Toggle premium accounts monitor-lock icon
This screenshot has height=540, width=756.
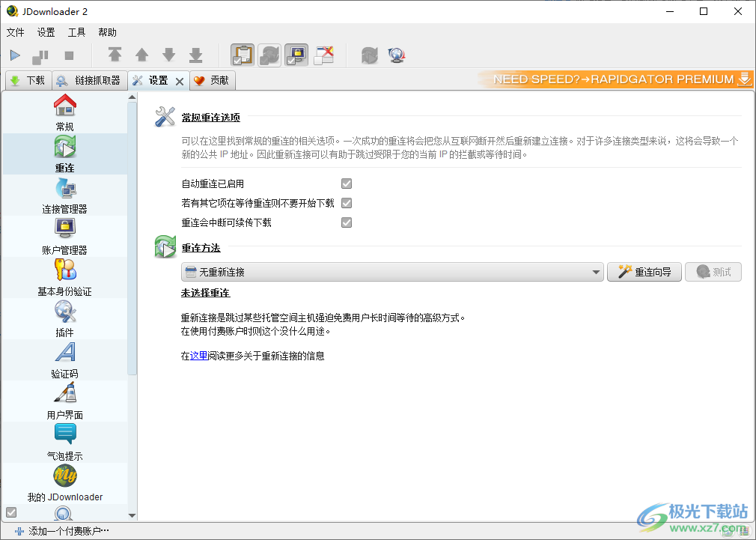296,55
